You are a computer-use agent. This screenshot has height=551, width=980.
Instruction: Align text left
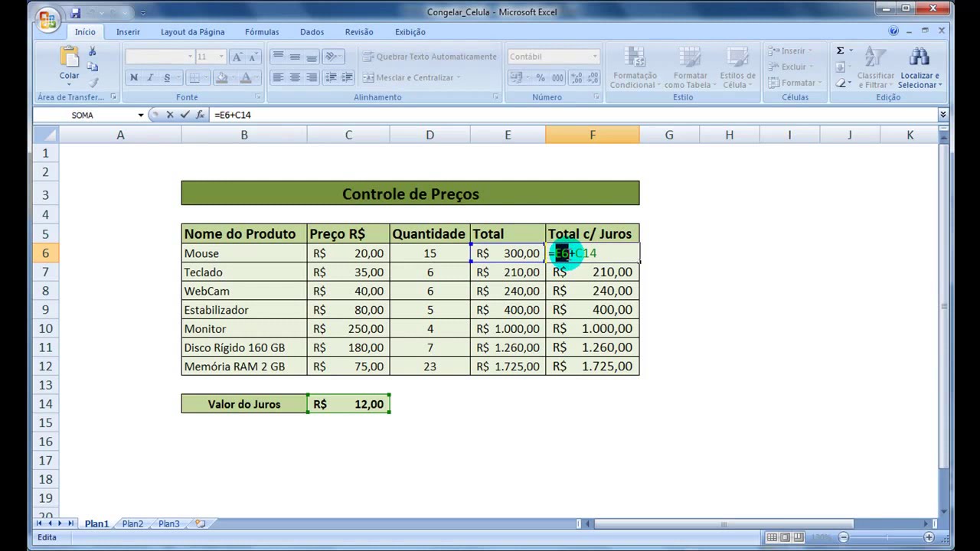[278, 77]
